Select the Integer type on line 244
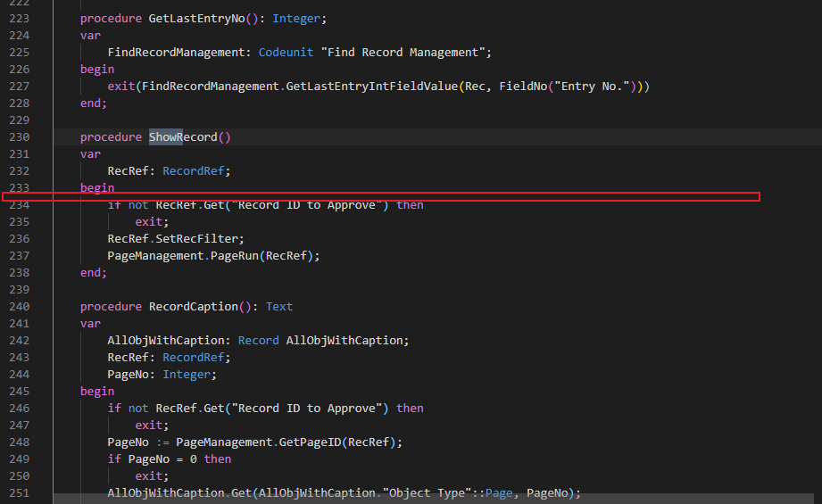This screenshot has width=822, height=504. tap(187, 375)
